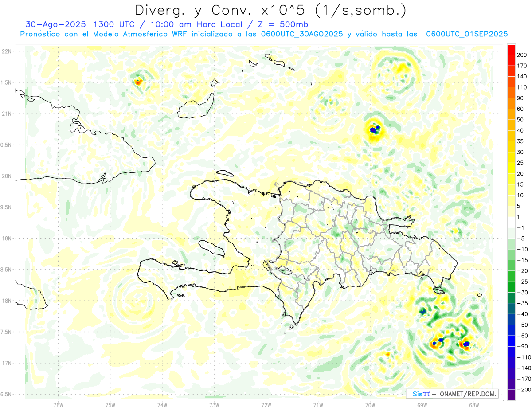Click the colorbar value '-90'
Viewport: 532px width, 411px height.
pos(523,346)
